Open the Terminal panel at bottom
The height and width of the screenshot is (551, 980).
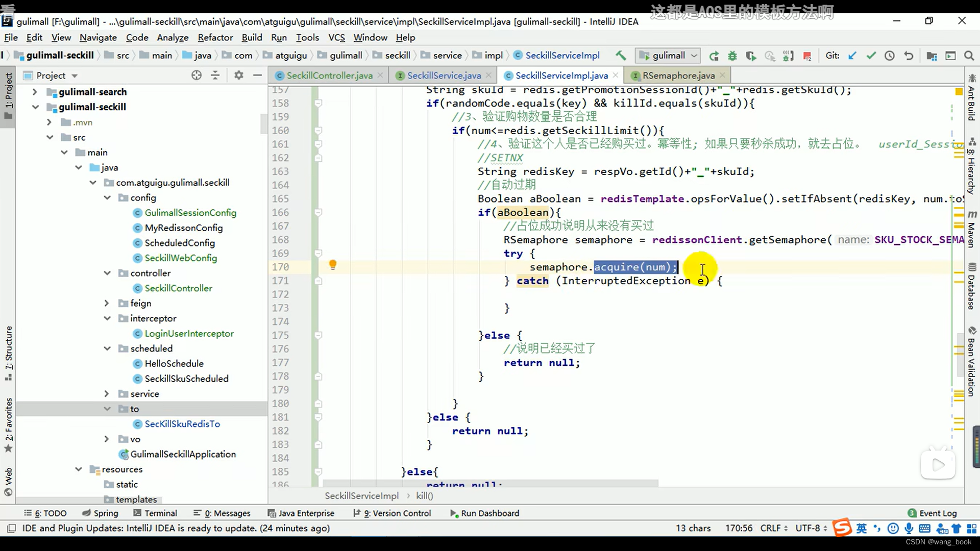(x=160, y=513)
